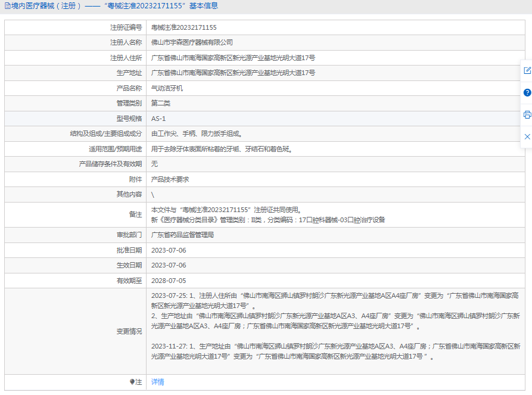Click attachment 产品技术要求

[x=170, y=179]
